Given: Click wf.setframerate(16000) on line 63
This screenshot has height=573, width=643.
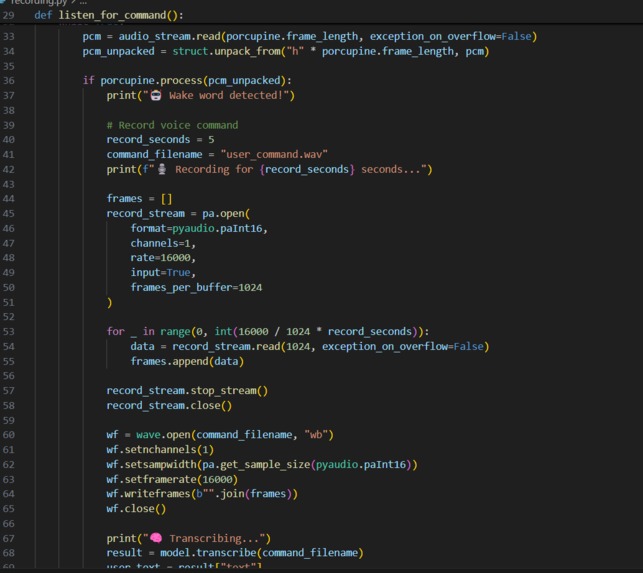Looking at the screenshot, I should pyautogui.click(x=172, y=479).
